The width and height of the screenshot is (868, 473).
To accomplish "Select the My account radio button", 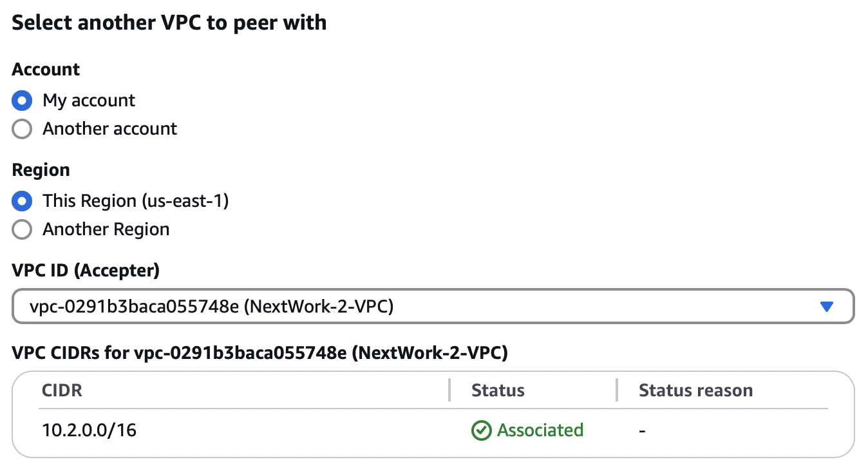I will (22, 101).
